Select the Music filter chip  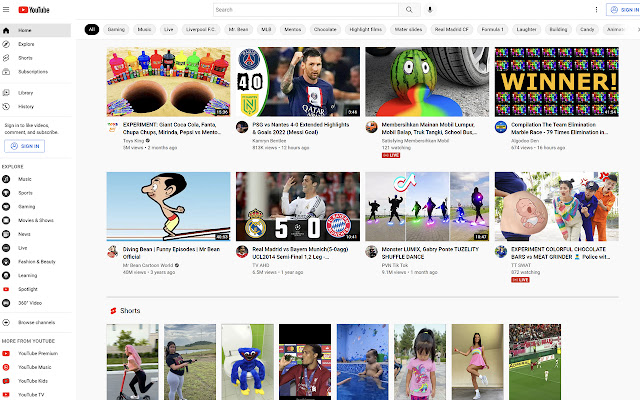pyautogui.click(x=144, y=29)
